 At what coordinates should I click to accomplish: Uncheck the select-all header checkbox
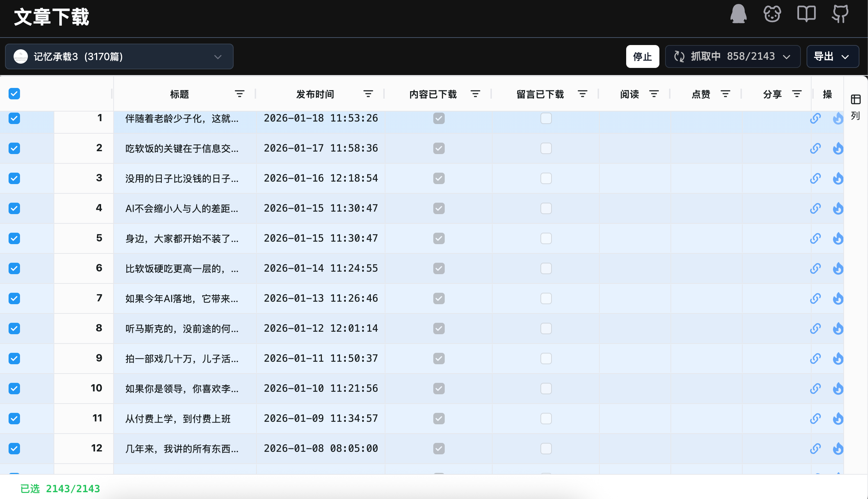click(x=14, y=94)
